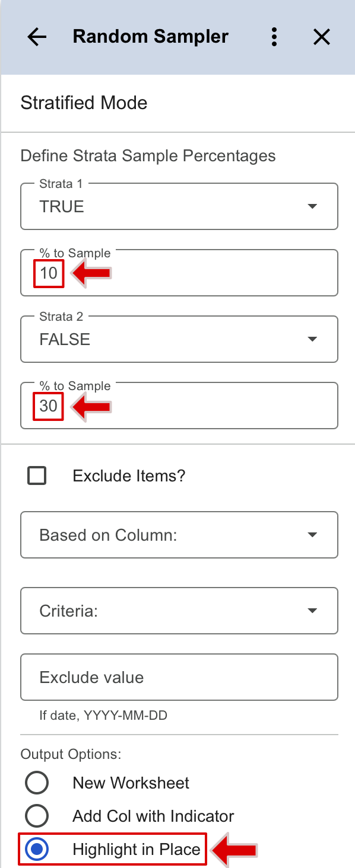Click the Strata 1 dropdown chevron arrow
Viewport: 355px width, 868px height.
point(312,206)
